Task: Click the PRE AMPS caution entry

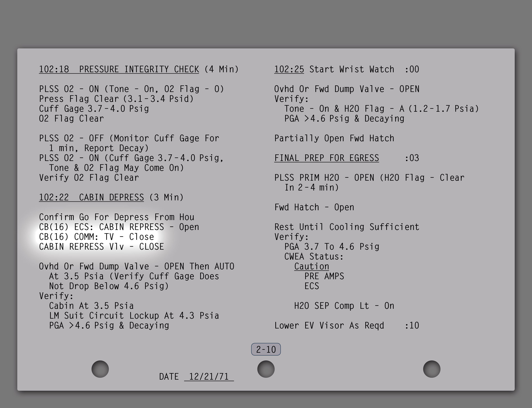Action: [324, 276]
